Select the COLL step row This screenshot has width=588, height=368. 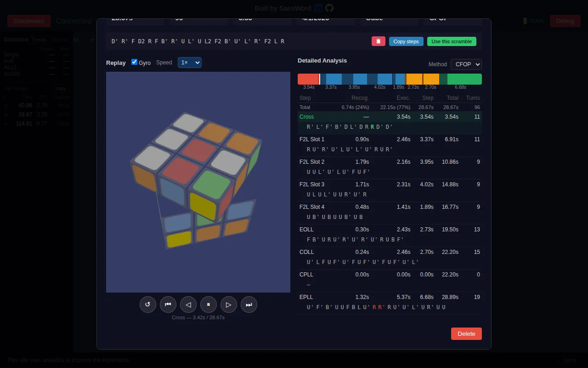coord(390,252)
